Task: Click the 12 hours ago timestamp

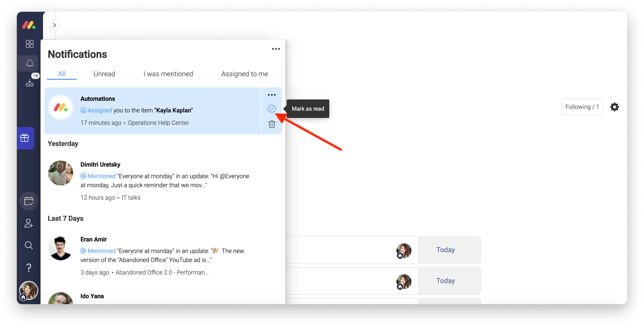Action: point(98,198)
